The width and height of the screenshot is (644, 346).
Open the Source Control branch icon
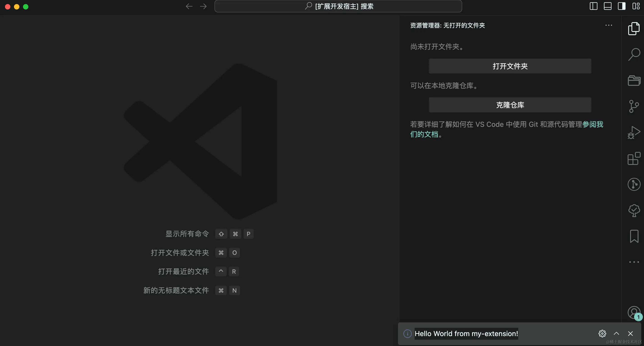[x=634, y=106]
